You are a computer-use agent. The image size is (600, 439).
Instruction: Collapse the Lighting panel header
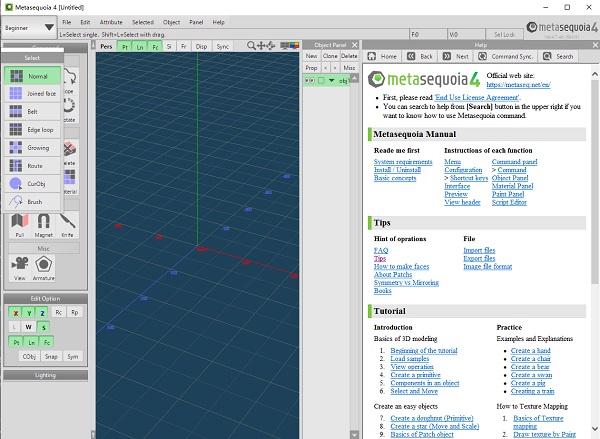44,375
